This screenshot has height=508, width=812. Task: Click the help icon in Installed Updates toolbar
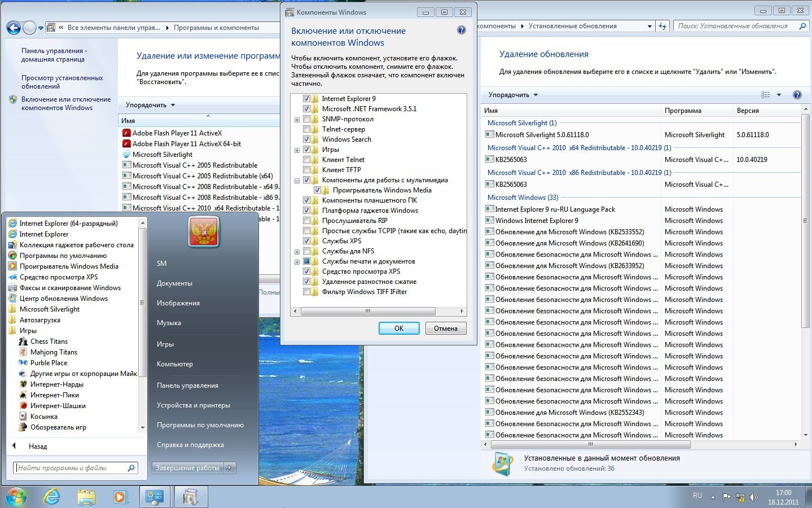coord(797,95)
